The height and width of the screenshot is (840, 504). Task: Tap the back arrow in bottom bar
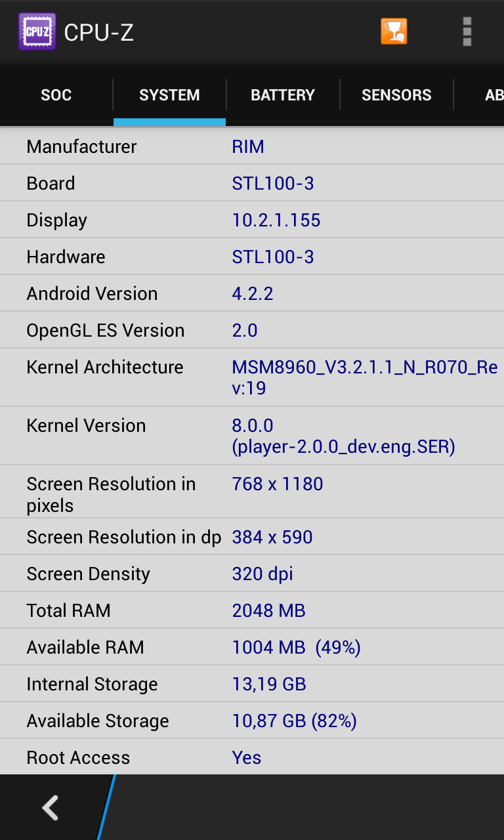click(x=51, y=808)
